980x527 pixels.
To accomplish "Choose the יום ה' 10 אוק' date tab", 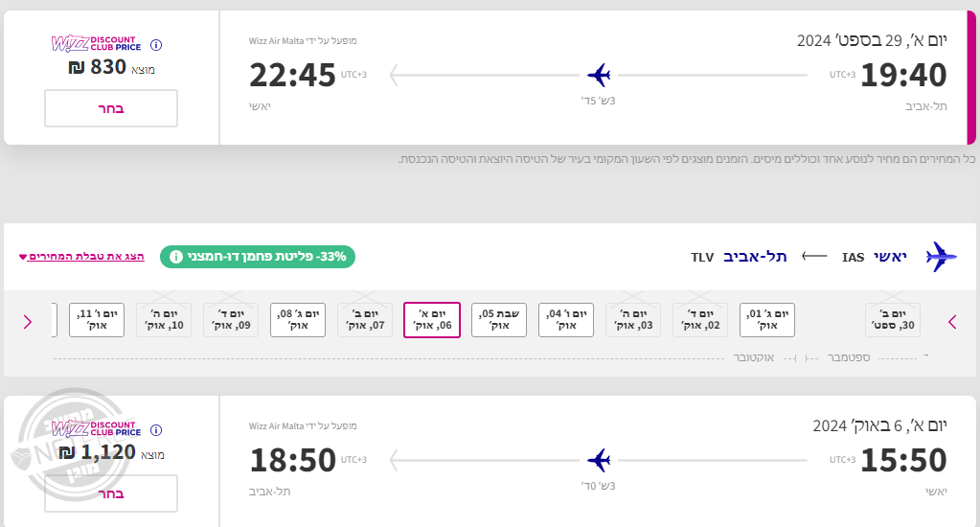I will pyautogui.click(x=164, y=320).
